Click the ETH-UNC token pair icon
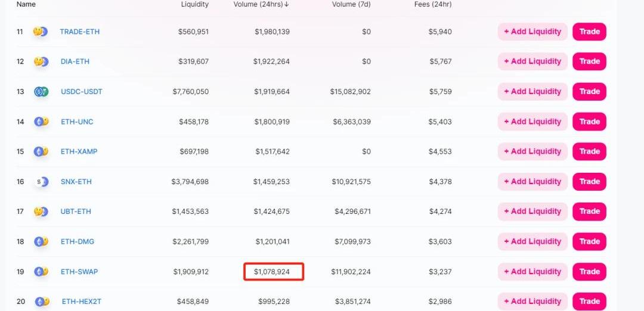The width and height of the screenshot is (644, 311). point(41,122)
